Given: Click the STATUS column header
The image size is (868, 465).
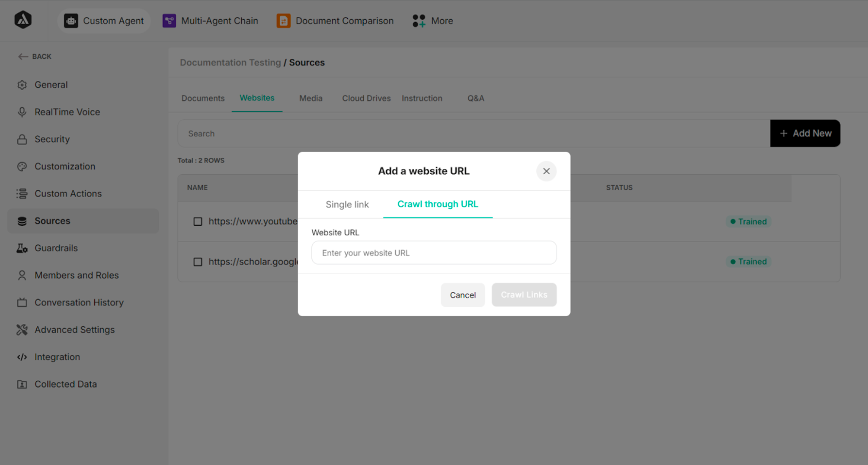Looking at the screenshot, I should pyautogui.click(x=619, y=188).
